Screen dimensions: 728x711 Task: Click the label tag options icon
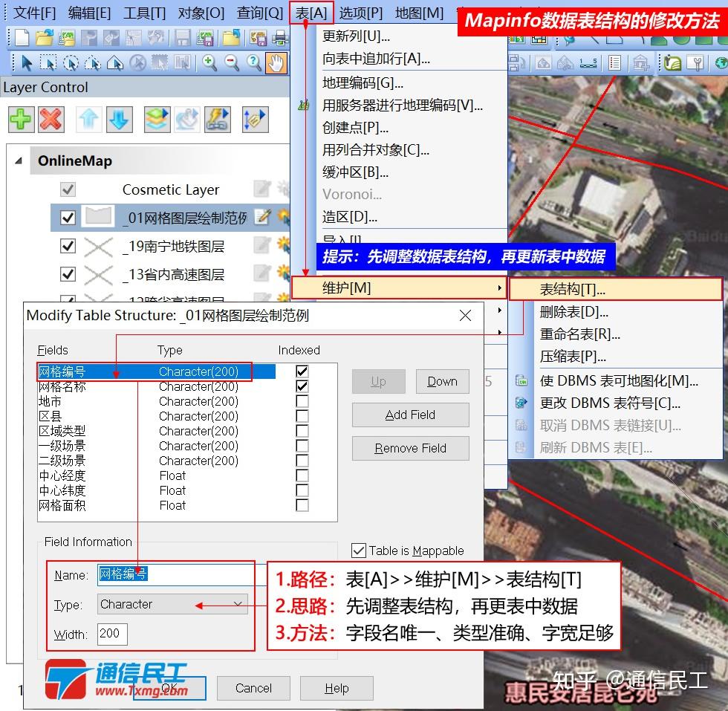(255, 120)
